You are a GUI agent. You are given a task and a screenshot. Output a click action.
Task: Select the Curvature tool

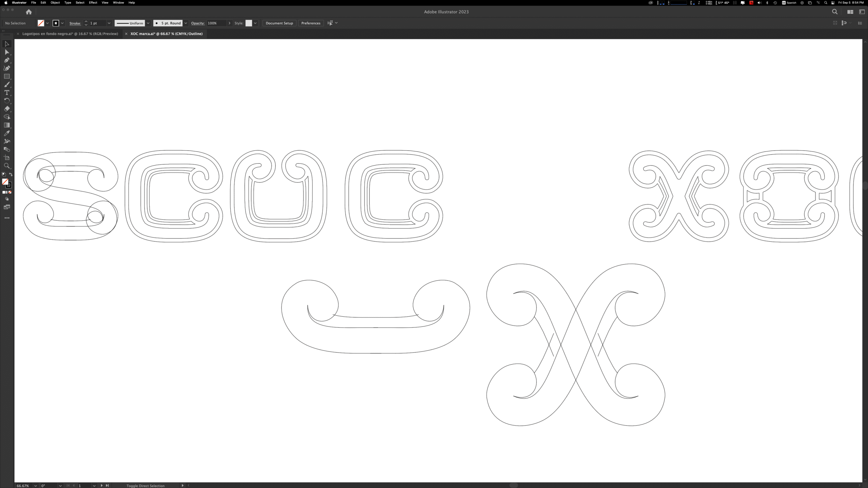[6, 68]
